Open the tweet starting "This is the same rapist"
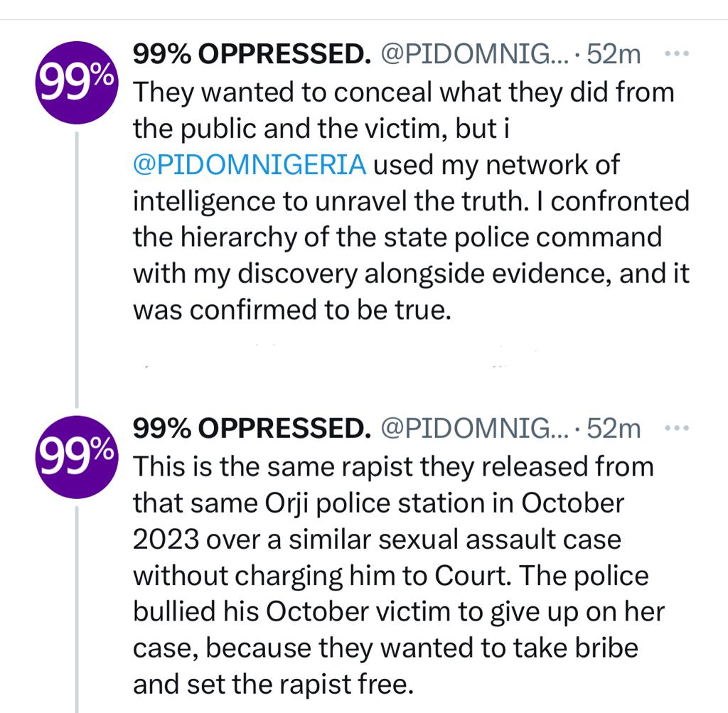This screenshot has width=728, height=713. click(x=393, y=467)
